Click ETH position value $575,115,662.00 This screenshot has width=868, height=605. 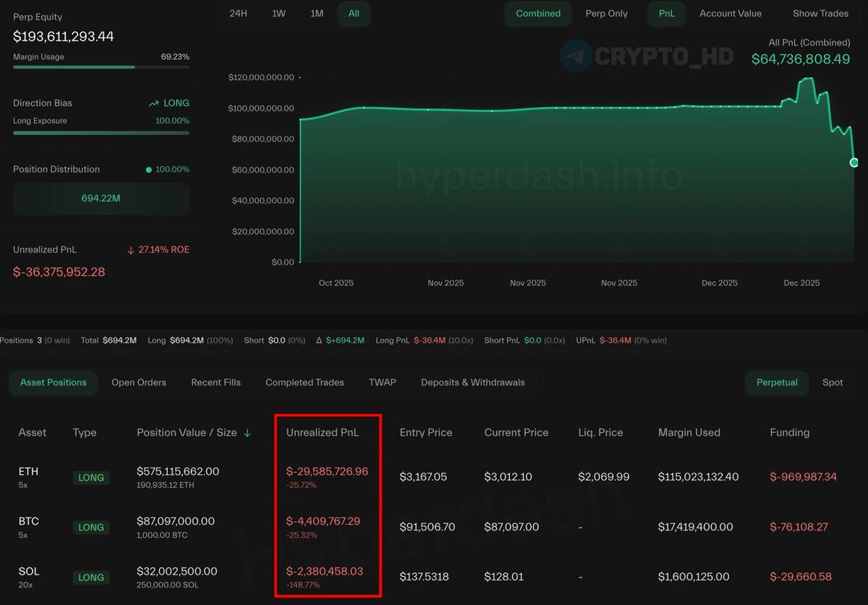pos(178,471)
